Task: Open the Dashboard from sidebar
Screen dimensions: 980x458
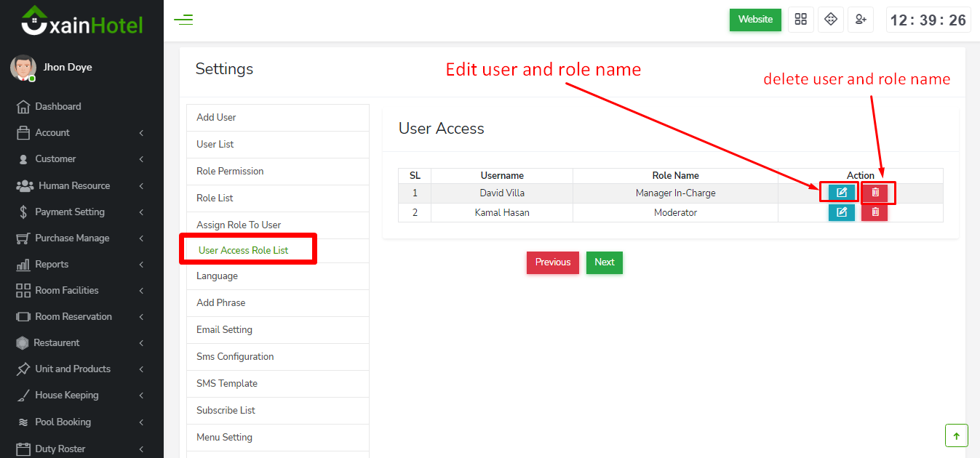Action: 57,106
